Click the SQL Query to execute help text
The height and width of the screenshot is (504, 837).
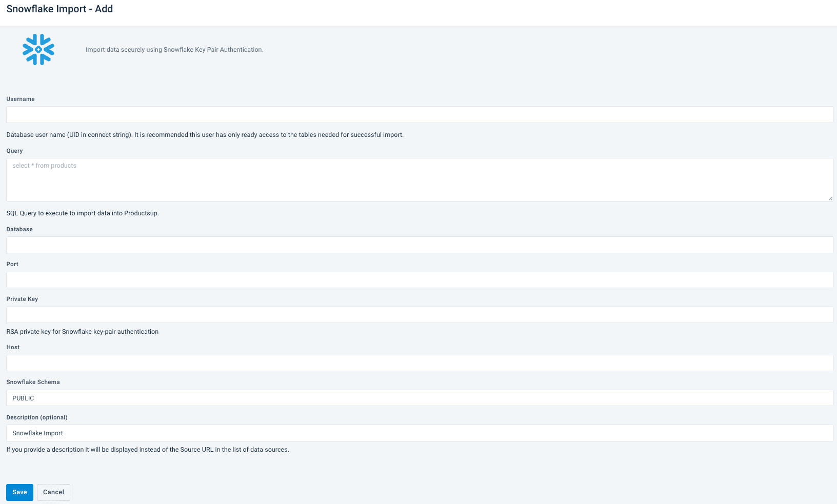[83, 213]
